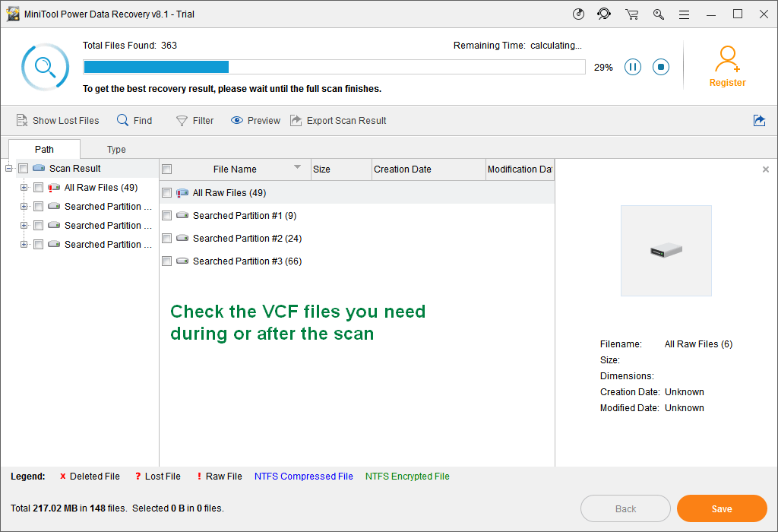778x532 pixels.
Task: Click the drive preview thumbnail
Action: click(666, 251)
